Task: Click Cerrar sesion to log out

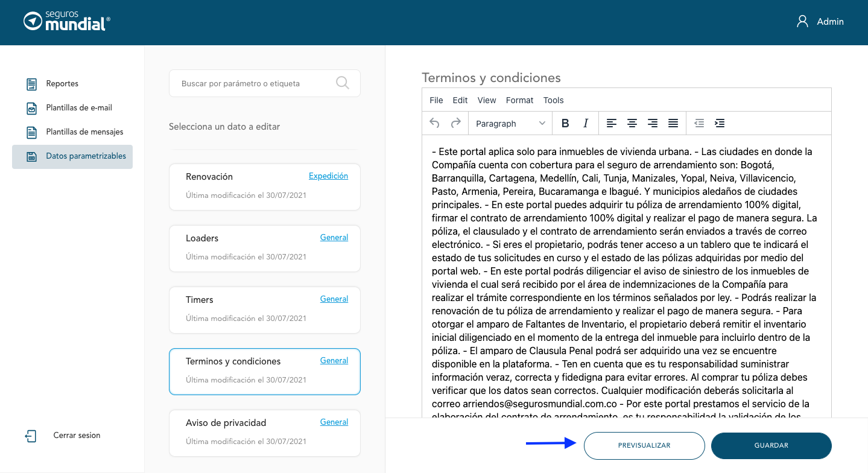Action: (x=77, y=436)
